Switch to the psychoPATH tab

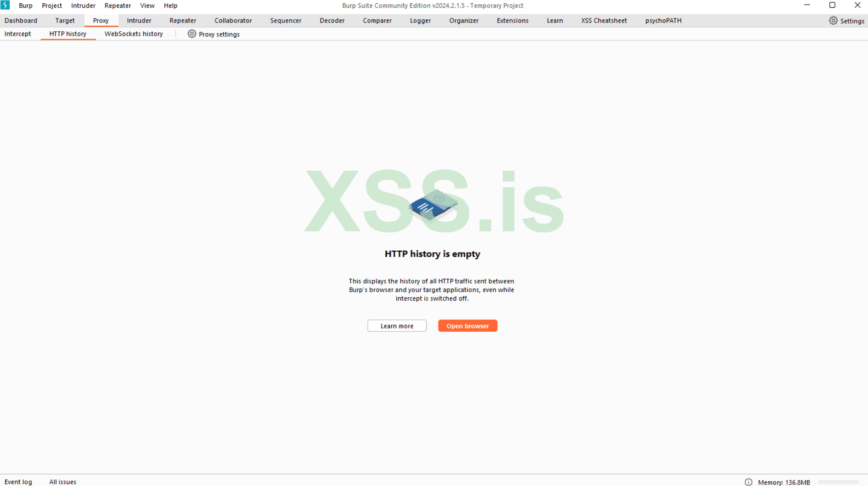pos(664,21)
